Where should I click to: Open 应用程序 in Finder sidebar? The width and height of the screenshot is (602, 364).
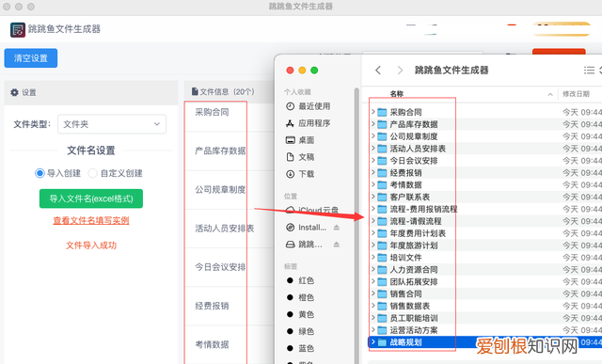(x=309, y=123)
